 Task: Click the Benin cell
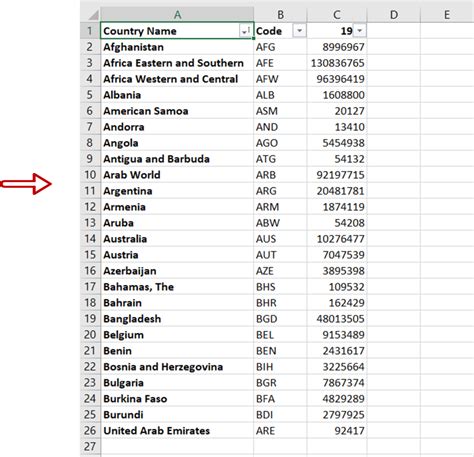pos(177,351)
